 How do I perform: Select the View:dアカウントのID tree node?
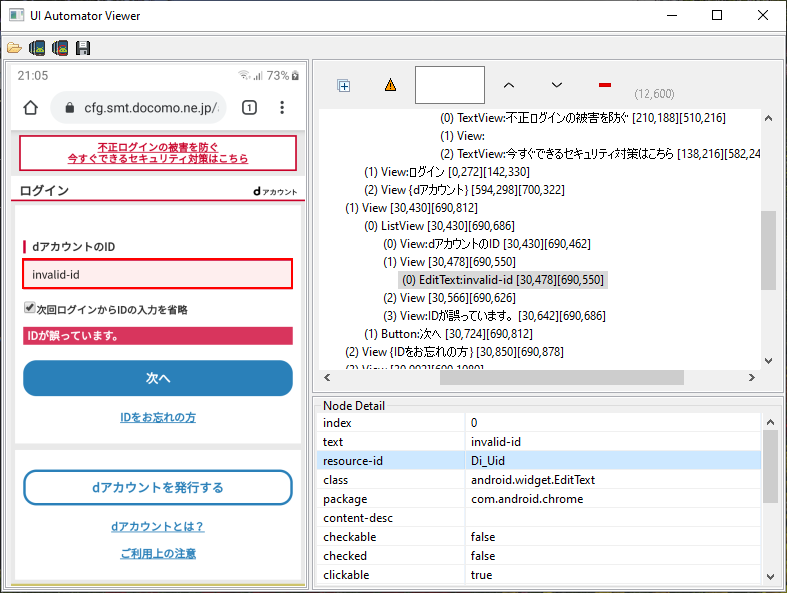tap(487, 244)
